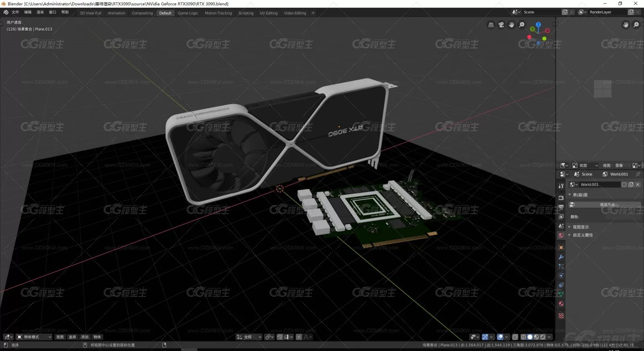The width and height of the screenshot is (644, 351).
Task: Click the zoom magnifier in the image editor
Action: coord(636,25)
